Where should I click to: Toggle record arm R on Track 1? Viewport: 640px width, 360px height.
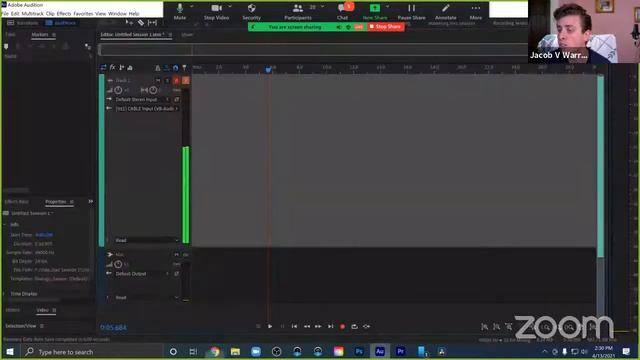click(x=176, y=80)
